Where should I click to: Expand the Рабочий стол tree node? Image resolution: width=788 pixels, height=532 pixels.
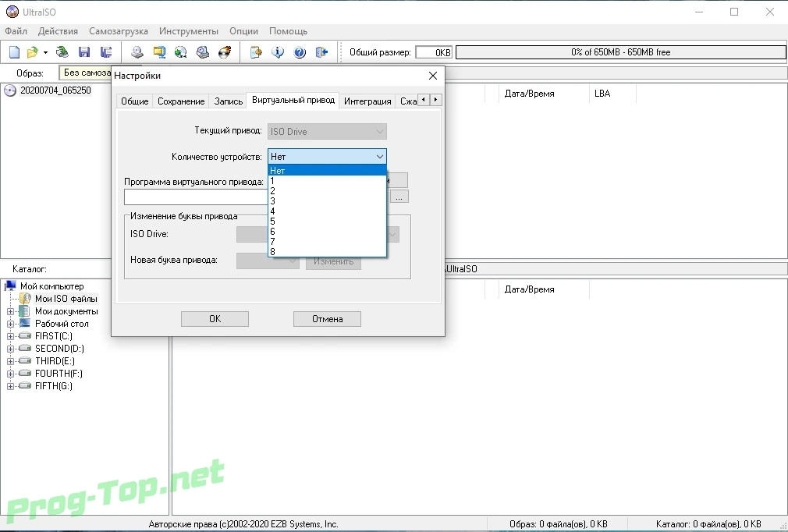pyautogui.click(x=10, y=324)
